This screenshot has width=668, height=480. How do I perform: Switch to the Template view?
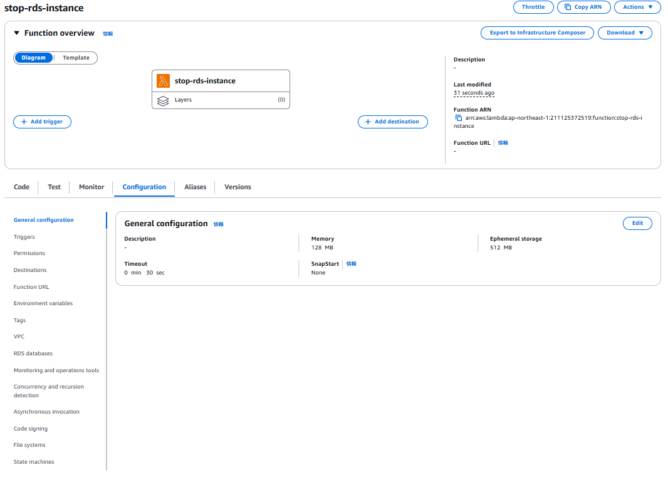(76, 58)
